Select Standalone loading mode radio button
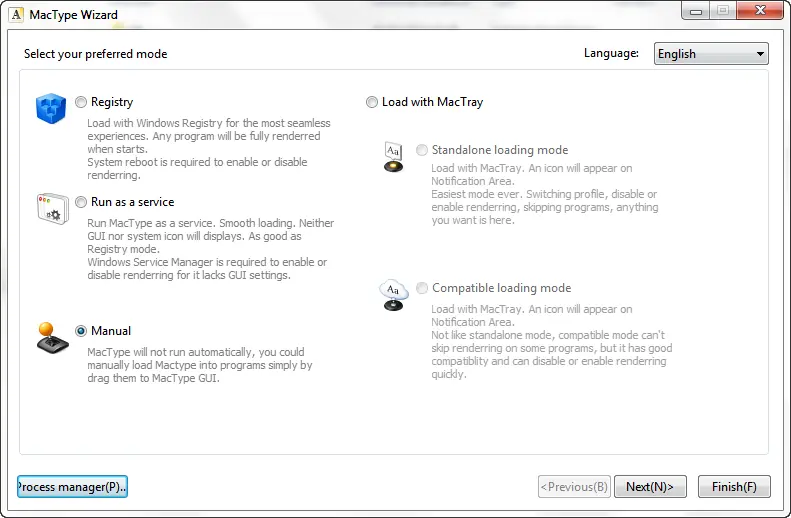The image size is (791, 518). tap(422, 150)
